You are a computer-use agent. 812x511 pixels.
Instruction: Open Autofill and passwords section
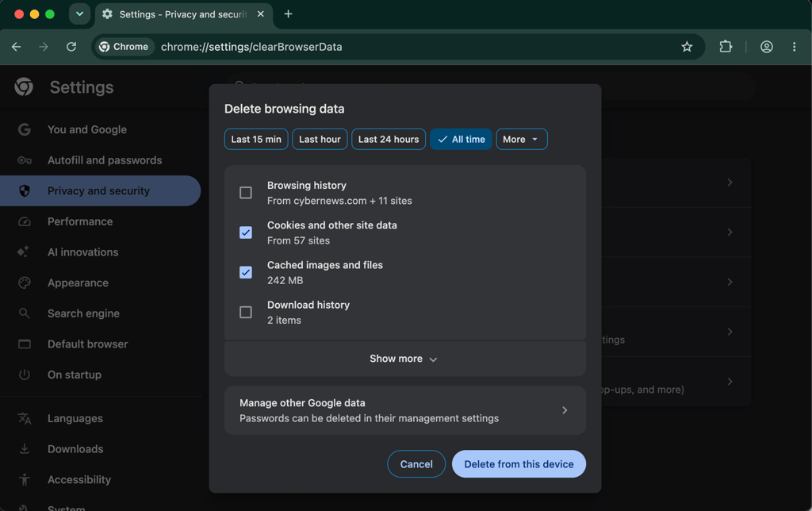click(x=101, y=160)
